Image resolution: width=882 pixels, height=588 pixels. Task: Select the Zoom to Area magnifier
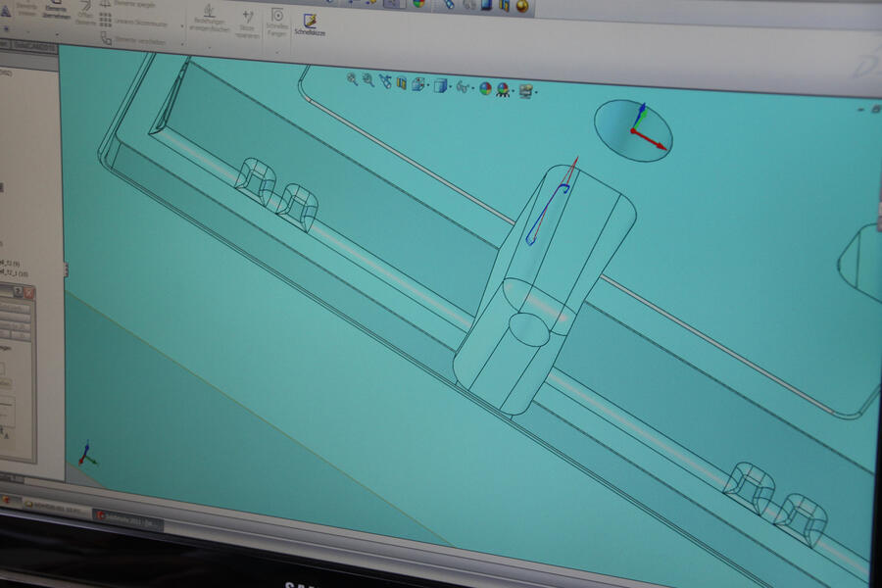(368, 80)
